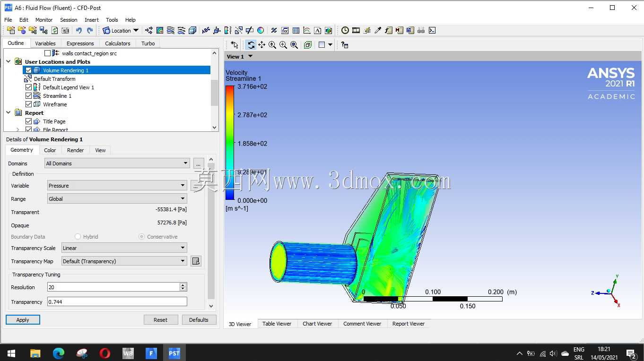The height and width of the screenshot is (361, 644).
Task: Switch to the Render tab
Action: coord(75,150)
